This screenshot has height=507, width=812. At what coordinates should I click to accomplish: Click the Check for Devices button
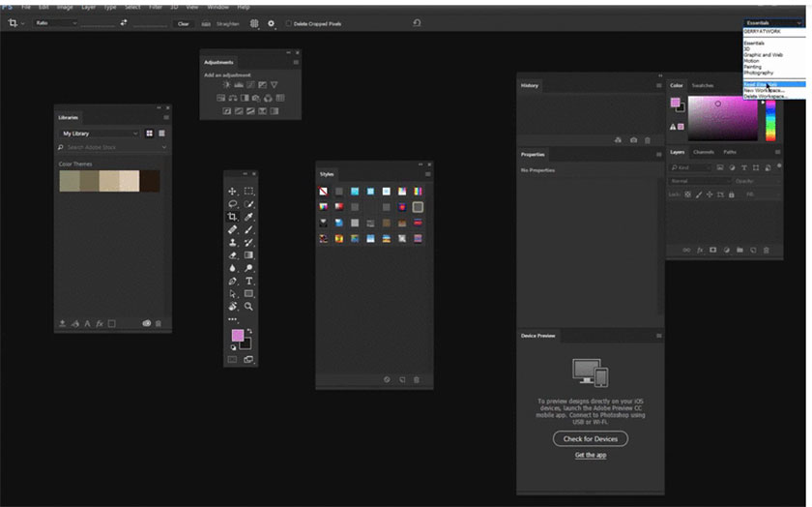pos(591,438)
